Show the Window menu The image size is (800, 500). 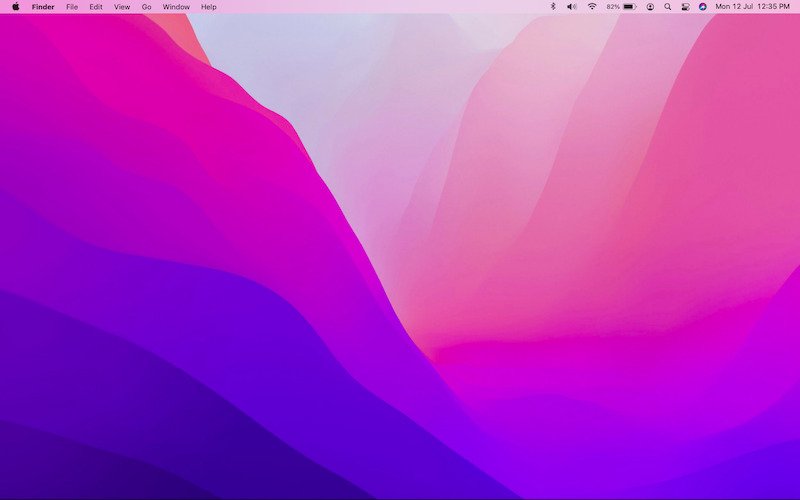coord(176,6)
